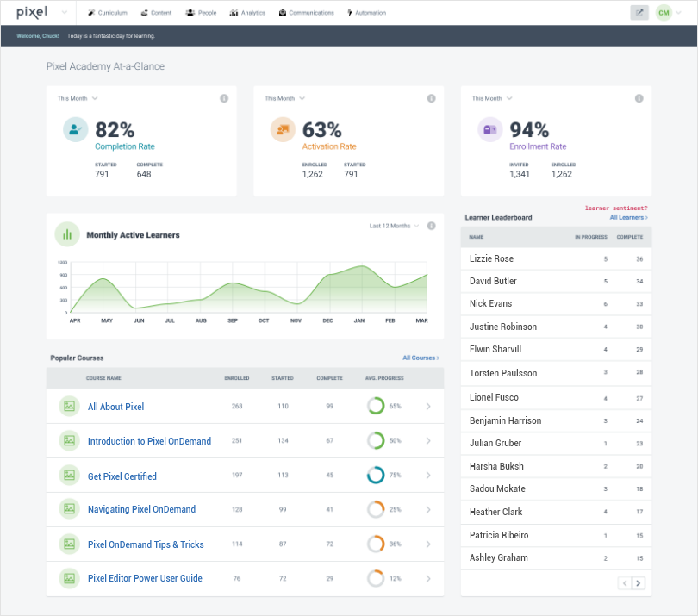Click Introduction to Pixel OnDemand thumbnail icon

pos(69,440)
